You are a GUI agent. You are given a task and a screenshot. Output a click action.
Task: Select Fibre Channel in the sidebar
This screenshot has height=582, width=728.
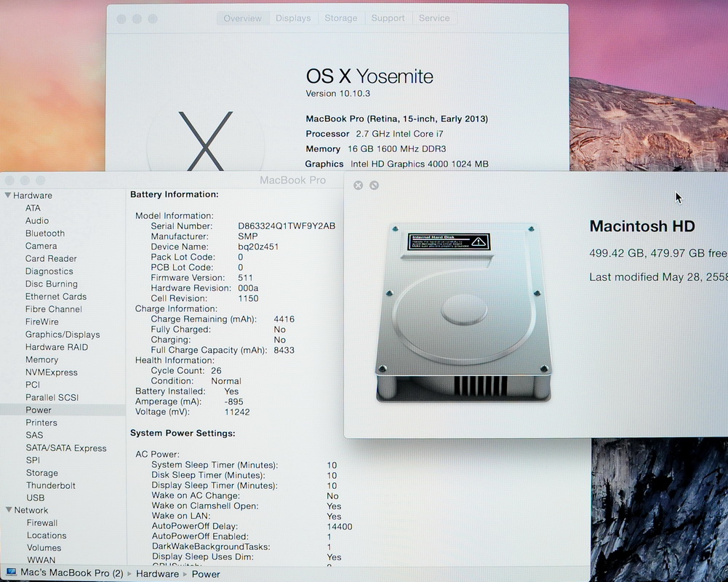(x=53, y=309)
